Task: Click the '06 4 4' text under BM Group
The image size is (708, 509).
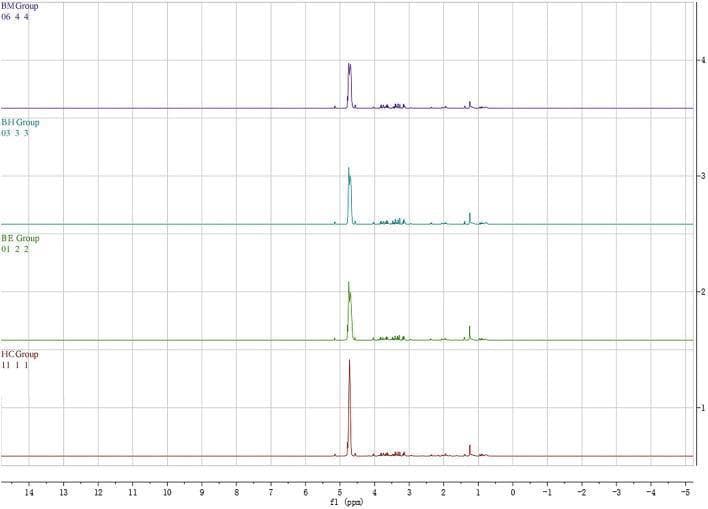Action: click(15, 17)
